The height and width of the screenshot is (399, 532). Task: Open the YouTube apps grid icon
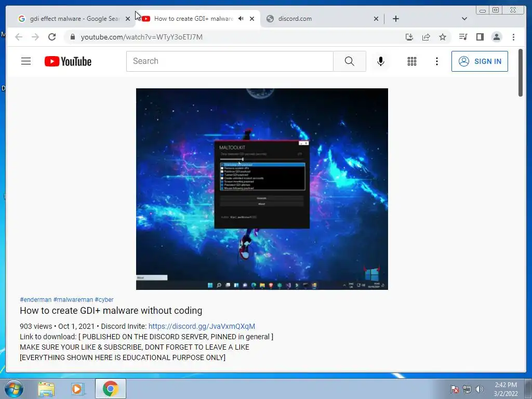point(412,61)
